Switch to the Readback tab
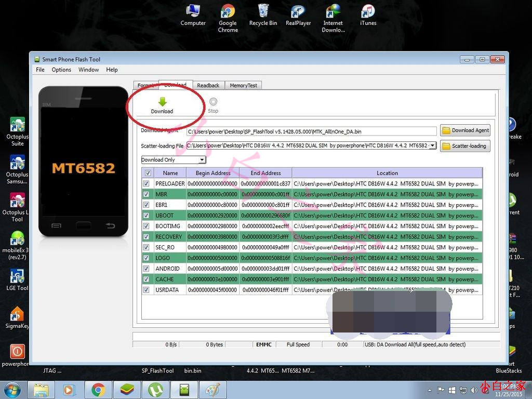The width and height of the screenshot is (532, 399). [208, 86]
